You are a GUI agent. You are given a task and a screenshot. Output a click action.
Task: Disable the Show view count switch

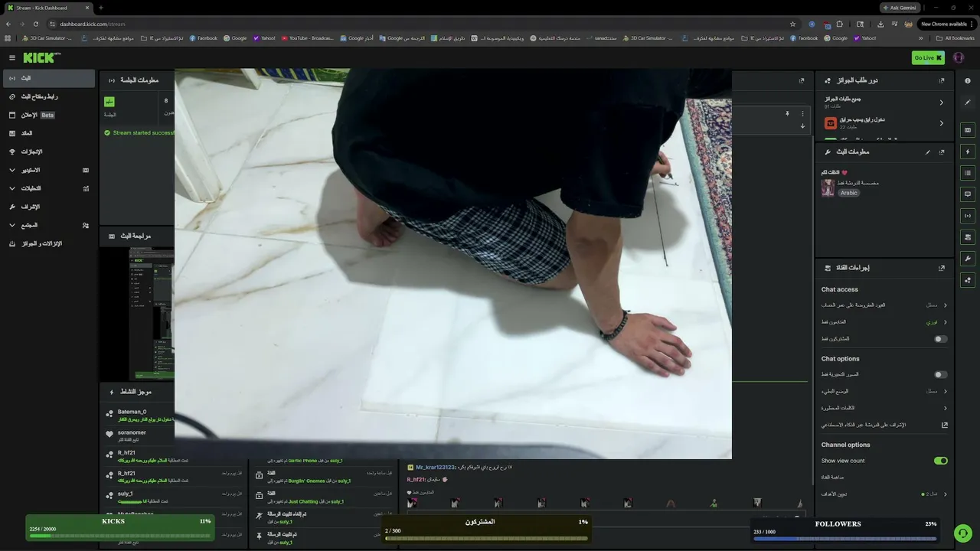point(941,461)
